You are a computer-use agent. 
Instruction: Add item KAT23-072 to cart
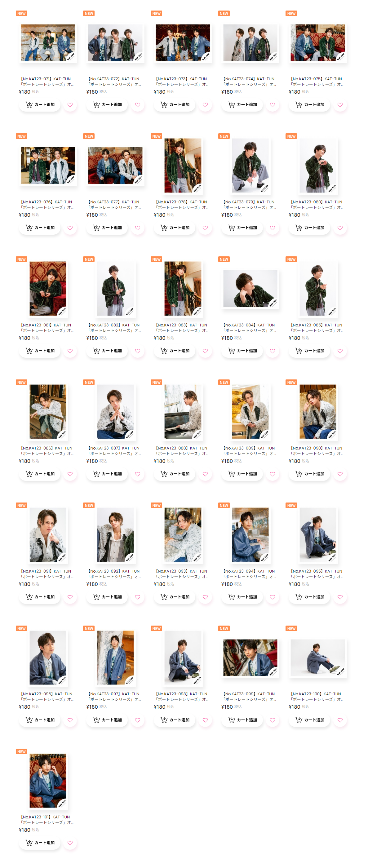click(x=107, y=105)
